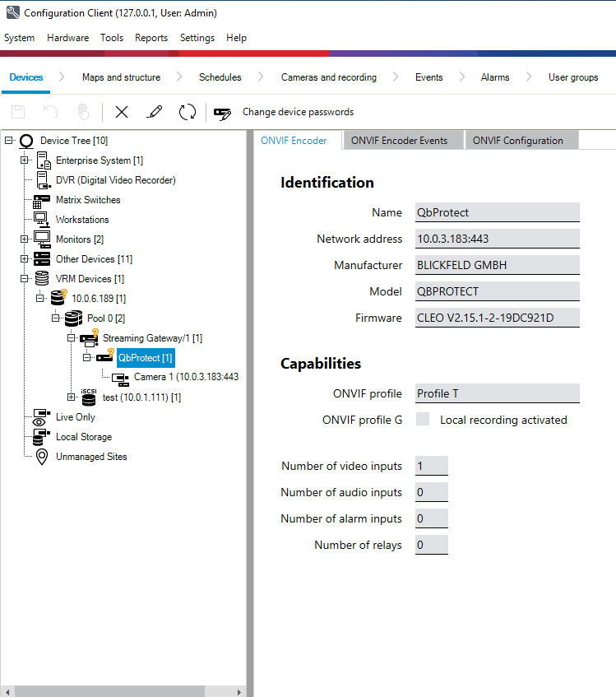Select the DVR device icon in tree
Viewport: 616px width, 697px height.
click(x=43, y=180)
